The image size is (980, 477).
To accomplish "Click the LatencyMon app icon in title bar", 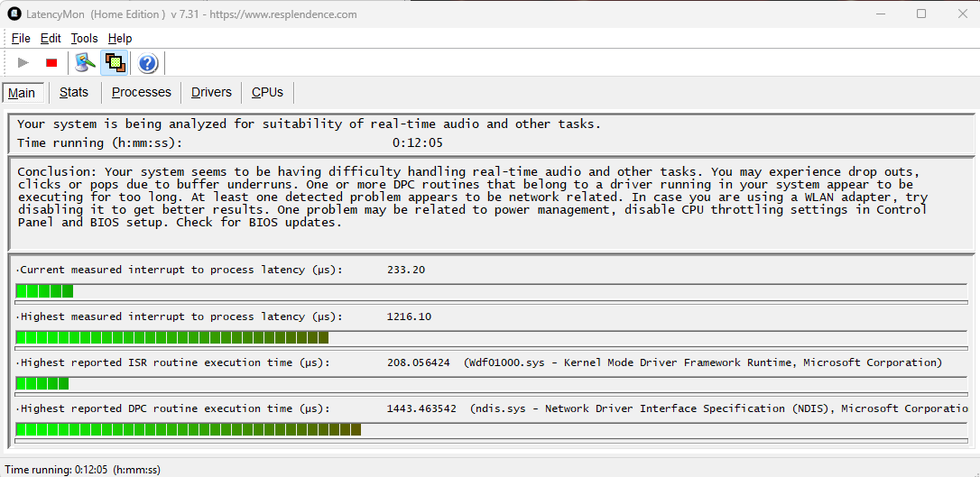I will pos(14,14).
